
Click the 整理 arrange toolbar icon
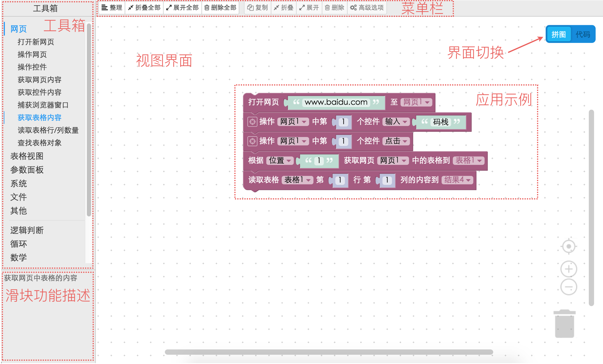pyautogui.click(x=104, y=8)
